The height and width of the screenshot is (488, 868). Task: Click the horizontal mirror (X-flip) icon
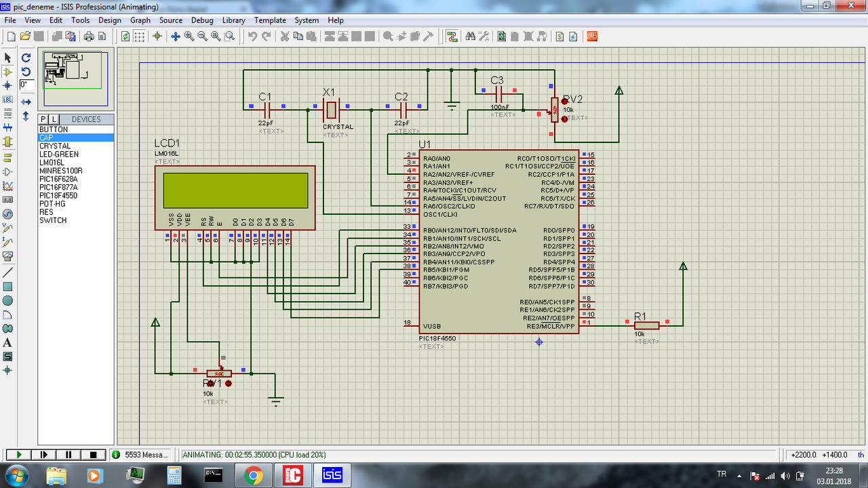tap(26, 102)
